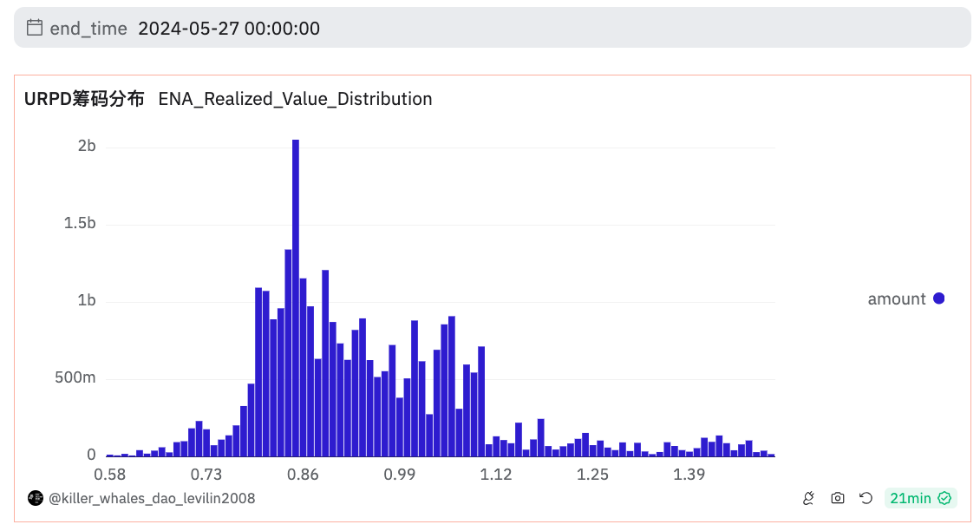This screenshot has height=531, width=980.
Task: Open the API plug icon
Action: click(x=809, y=499)
